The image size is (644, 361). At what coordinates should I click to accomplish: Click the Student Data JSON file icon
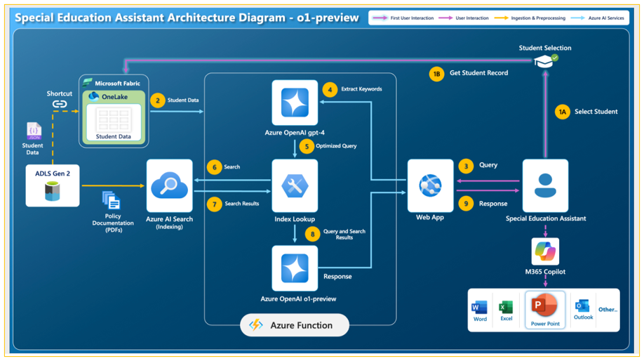(34, 131)
